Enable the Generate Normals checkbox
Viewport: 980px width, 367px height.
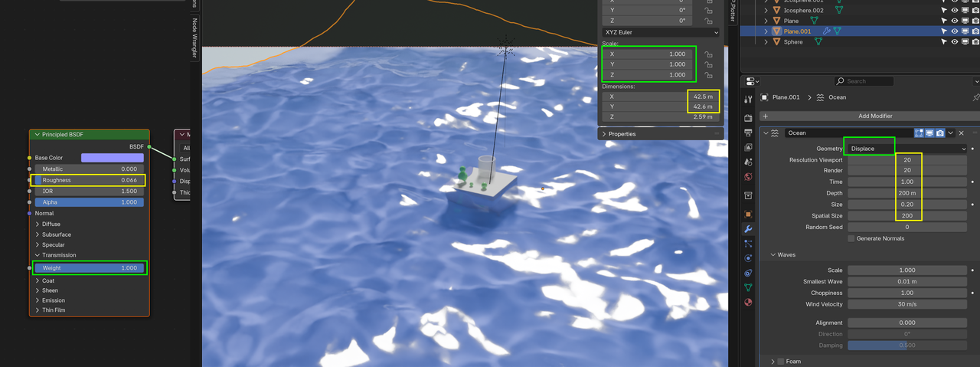(x=851, y=238)
